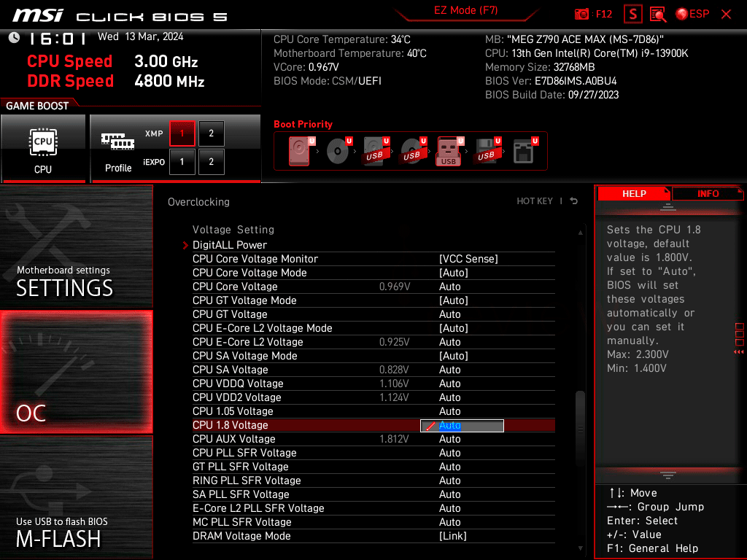
Task: Select the CPU E-Core L2 Voltage Auto field
Action: (449, 342)
